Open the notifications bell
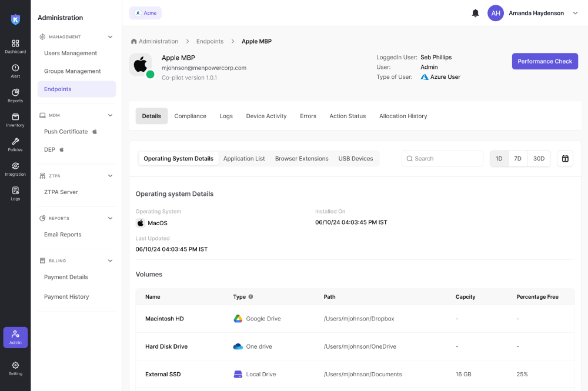 475,13
